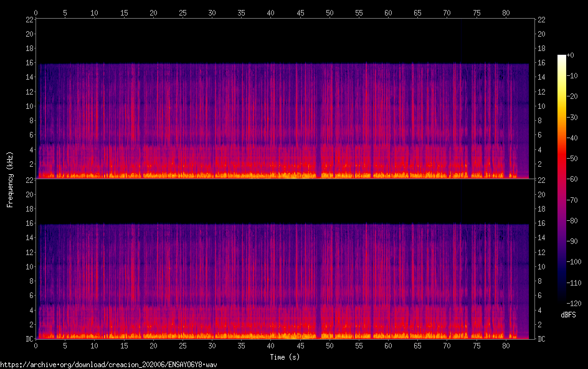Click the 0 second mark on bottom time axis

tap(36, 345)
